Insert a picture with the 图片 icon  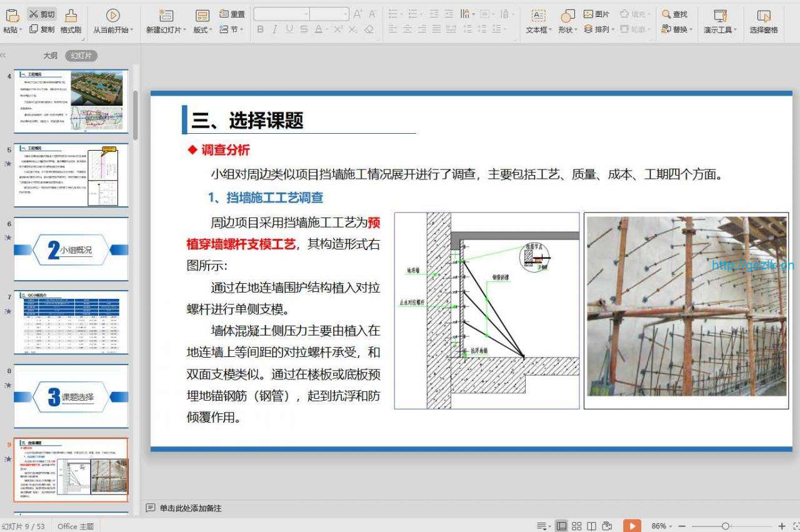[588, 14]
